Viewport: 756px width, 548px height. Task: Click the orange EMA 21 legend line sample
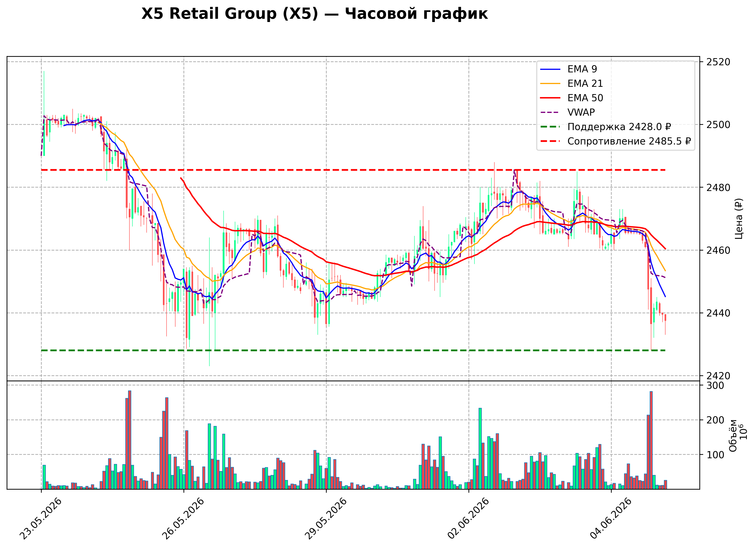click(550, 84)
